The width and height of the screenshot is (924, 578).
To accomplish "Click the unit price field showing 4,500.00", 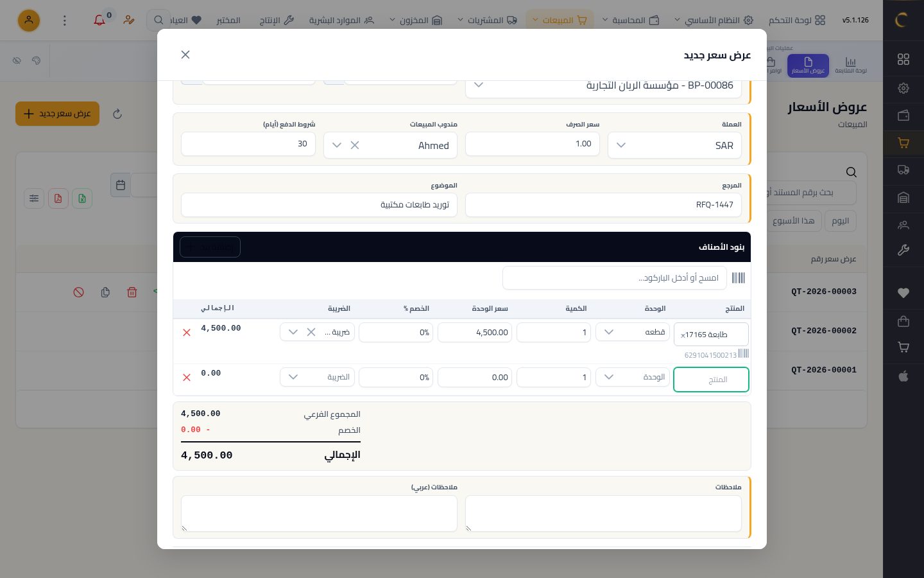I will (x=475, y=332).
